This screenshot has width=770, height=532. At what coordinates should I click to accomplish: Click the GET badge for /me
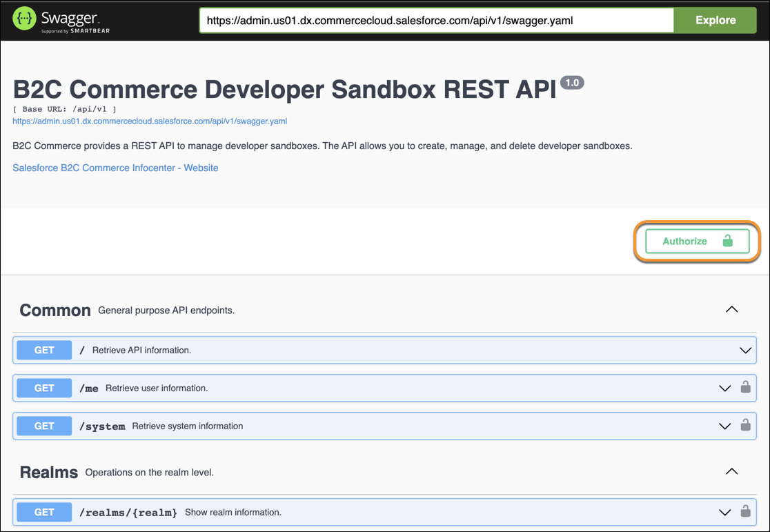pyautogui.click(x=44, y=388)
